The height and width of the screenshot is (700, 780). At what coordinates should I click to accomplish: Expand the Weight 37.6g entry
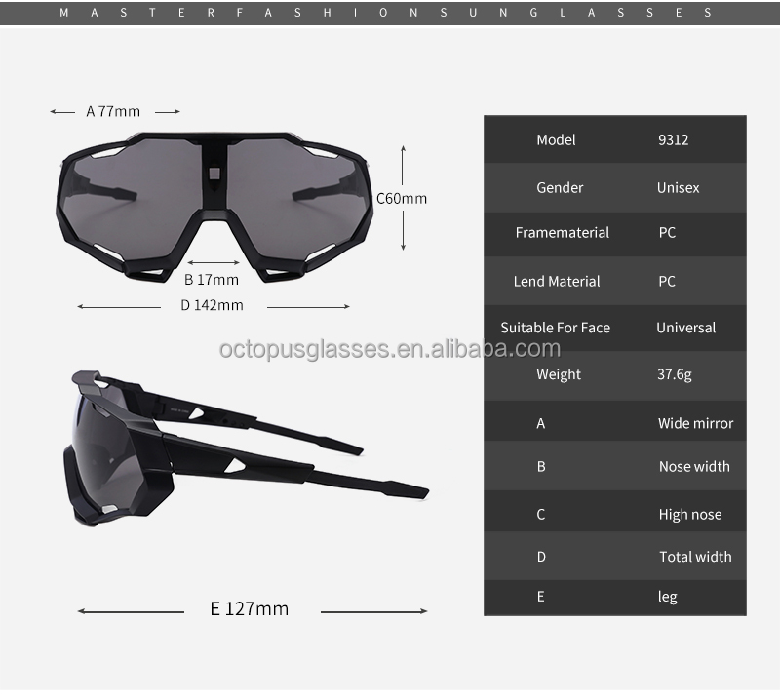tap(615, 374)
